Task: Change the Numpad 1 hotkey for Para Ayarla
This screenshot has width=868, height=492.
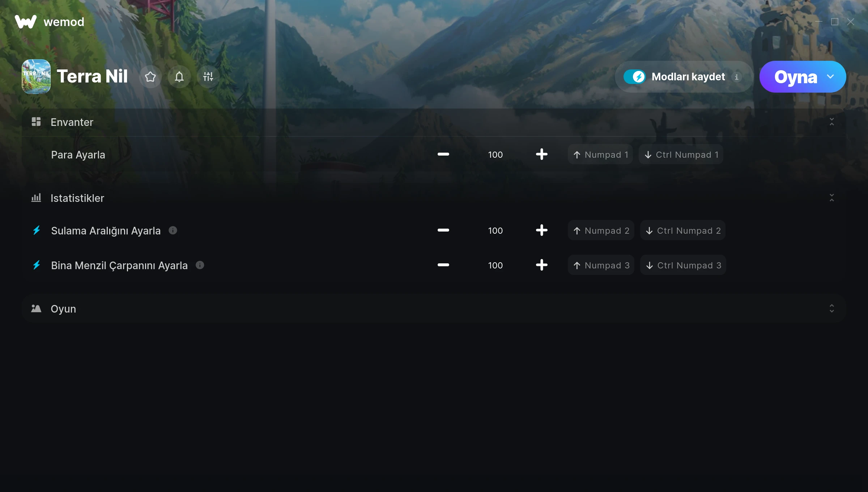Action: click(600, 154)
